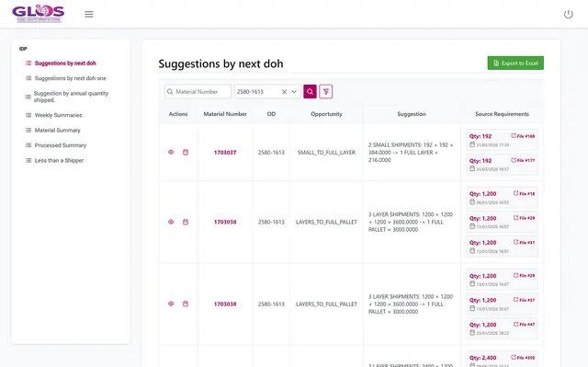
Task: Export the table to Excel
Action: point(515,63)
